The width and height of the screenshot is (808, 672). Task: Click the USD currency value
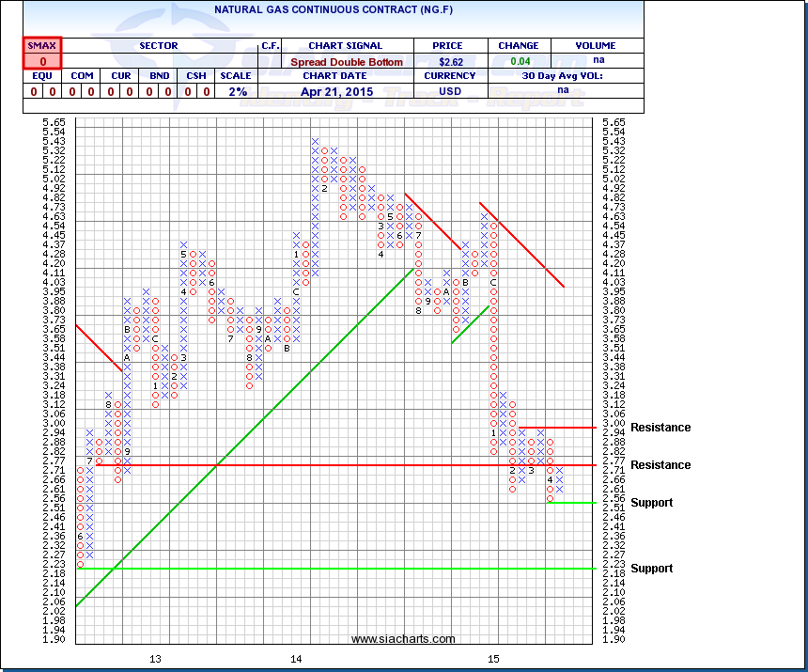coord(451,91)
